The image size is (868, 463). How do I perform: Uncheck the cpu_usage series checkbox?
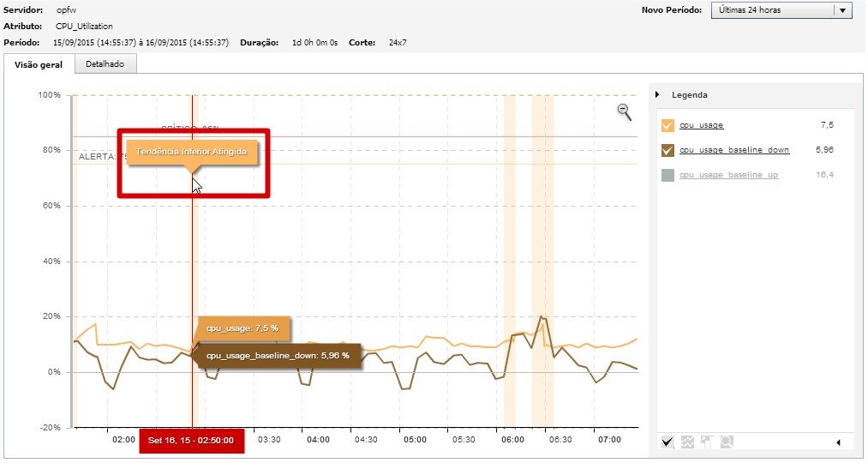[x=667, y=125]
